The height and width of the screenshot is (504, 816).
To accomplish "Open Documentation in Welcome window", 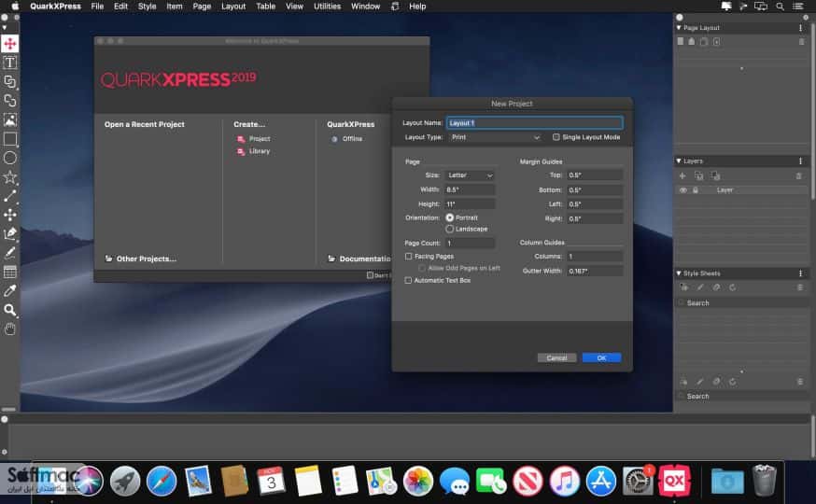I will (359, 259).
